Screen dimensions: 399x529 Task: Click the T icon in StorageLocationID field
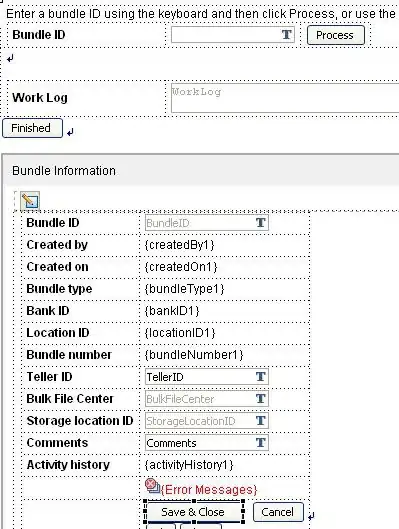click(260, 421)
